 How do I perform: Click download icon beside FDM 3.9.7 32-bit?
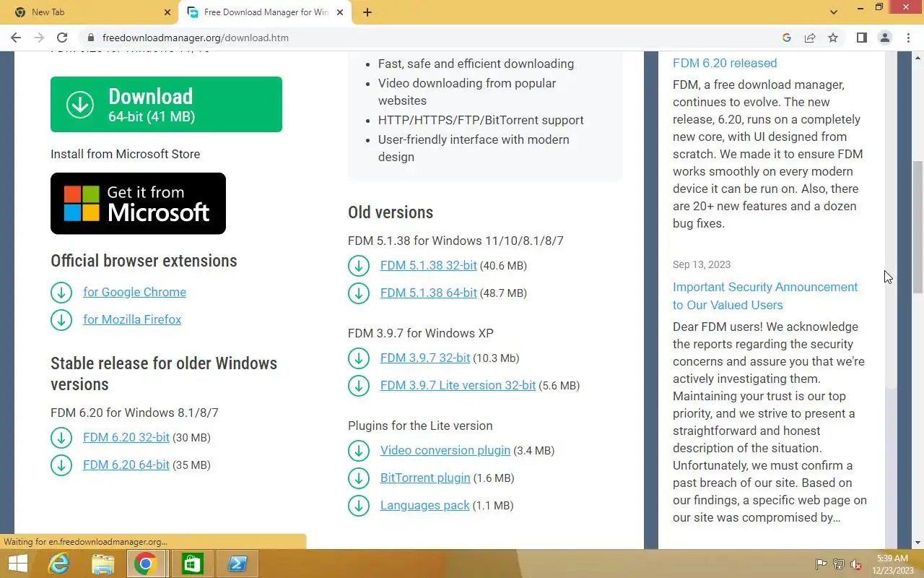[x=359, y=358]
